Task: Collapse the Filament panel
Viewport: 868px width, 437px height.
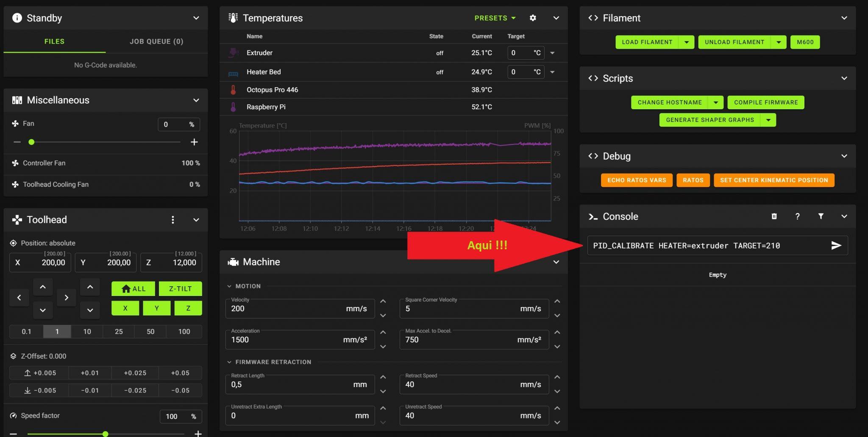Action: point(843,18)
